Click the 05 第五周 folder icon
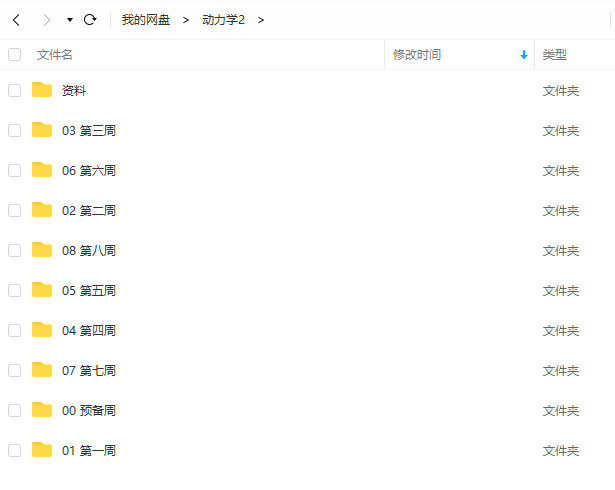 42,290
